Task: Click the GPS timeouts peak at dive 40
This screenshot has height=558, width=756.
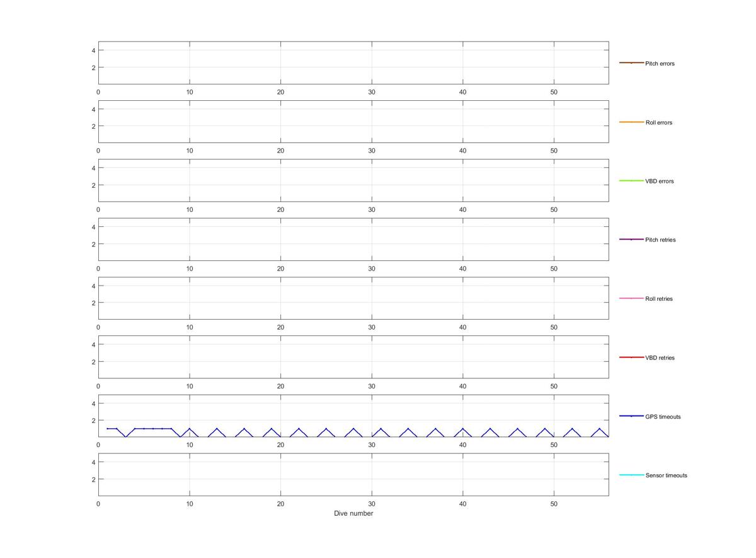Action: click(463, 429)
